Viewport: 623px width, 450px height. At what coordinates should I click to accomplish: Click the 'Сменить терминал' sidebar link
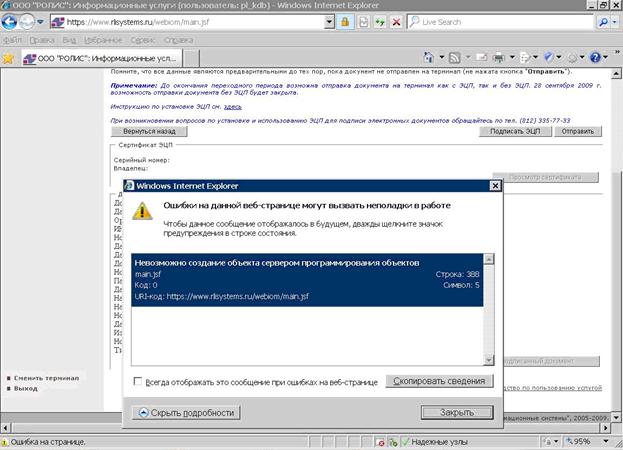click(x=46, y=378)
